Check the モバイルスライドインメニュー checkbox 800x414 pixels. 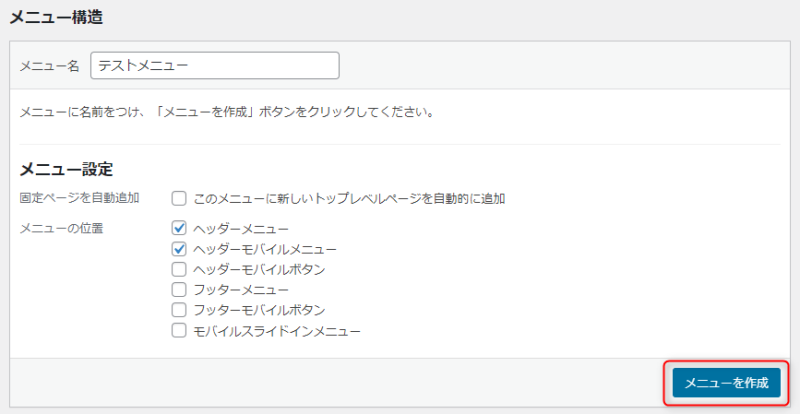[179, 330]
